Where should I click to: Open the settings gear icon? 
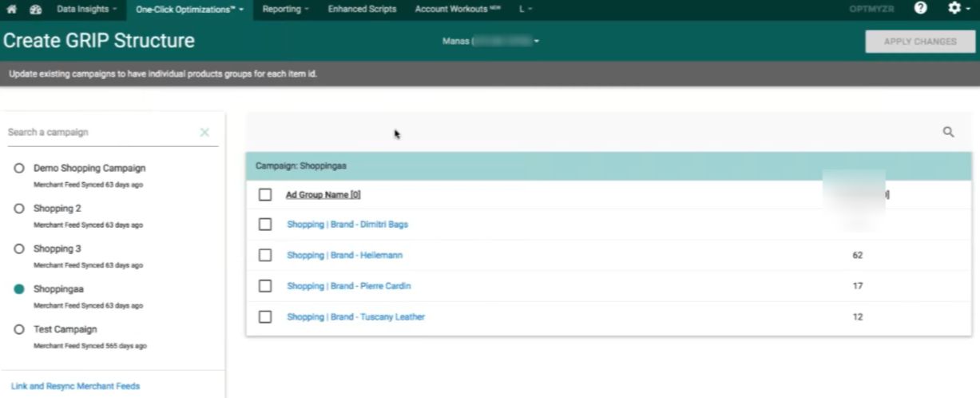click(953, 8)
